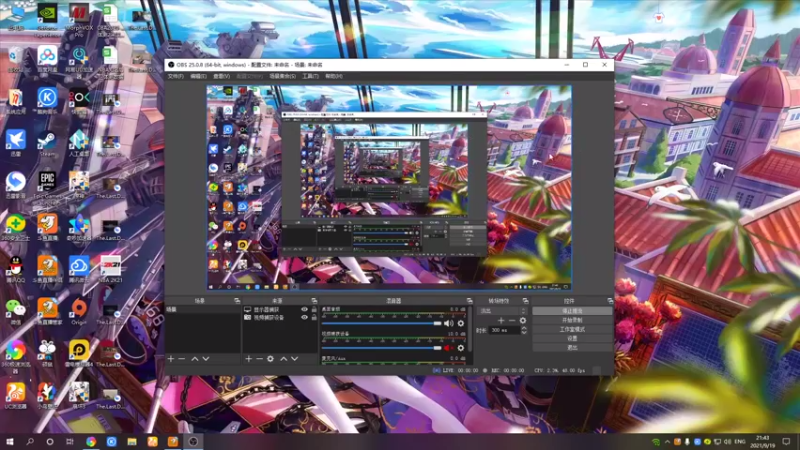Open WeChat desktop shortcut
The height and width of the screenshot is (450, 800).
16,312
